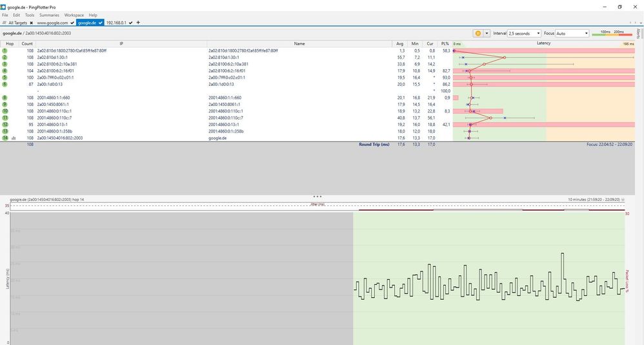Image resolution: width=644 pixels, height=345 pixels.
Task: Click the All Targets list icon
Action: click(5, 23)
